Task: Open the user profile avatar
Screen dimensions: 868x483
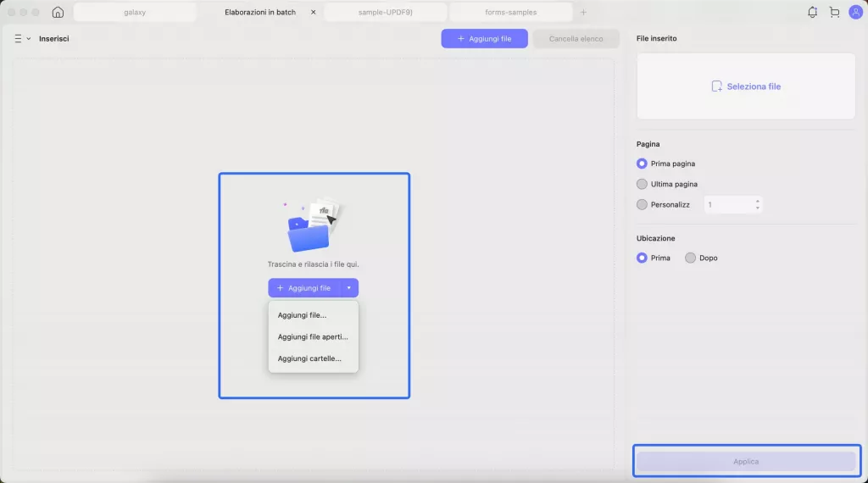Action: pos(855,12)
